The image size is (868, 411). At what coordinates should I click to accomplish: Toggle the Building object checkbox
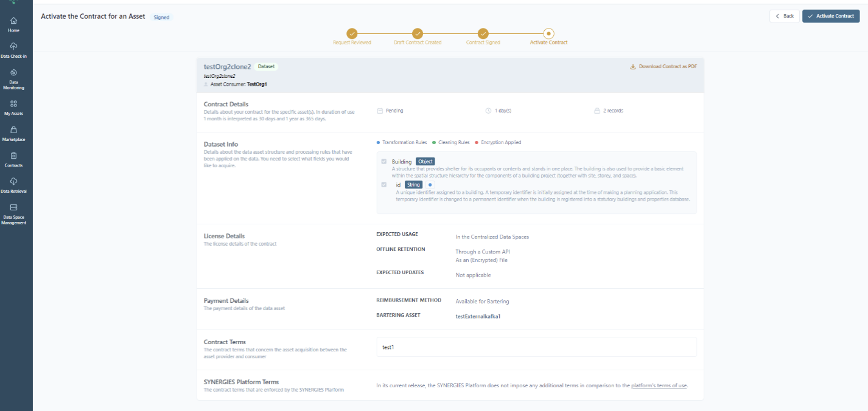tap(383, 162)
